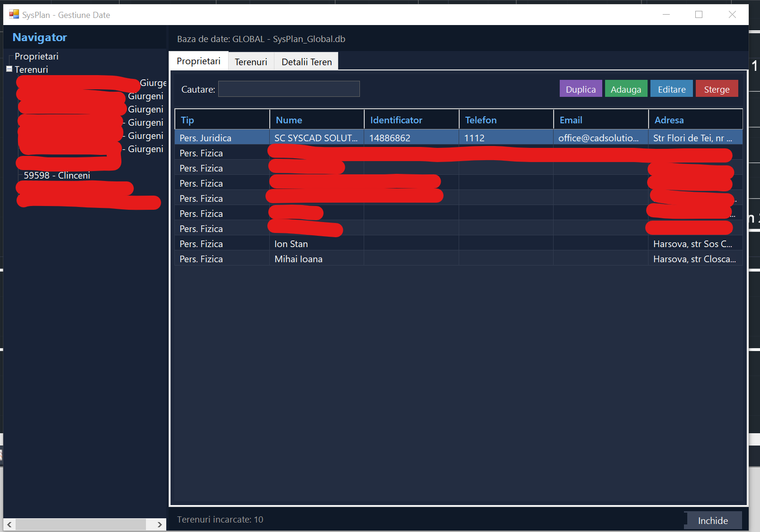
Task: Click the Cautare search field
Action: tap(289, 89)
